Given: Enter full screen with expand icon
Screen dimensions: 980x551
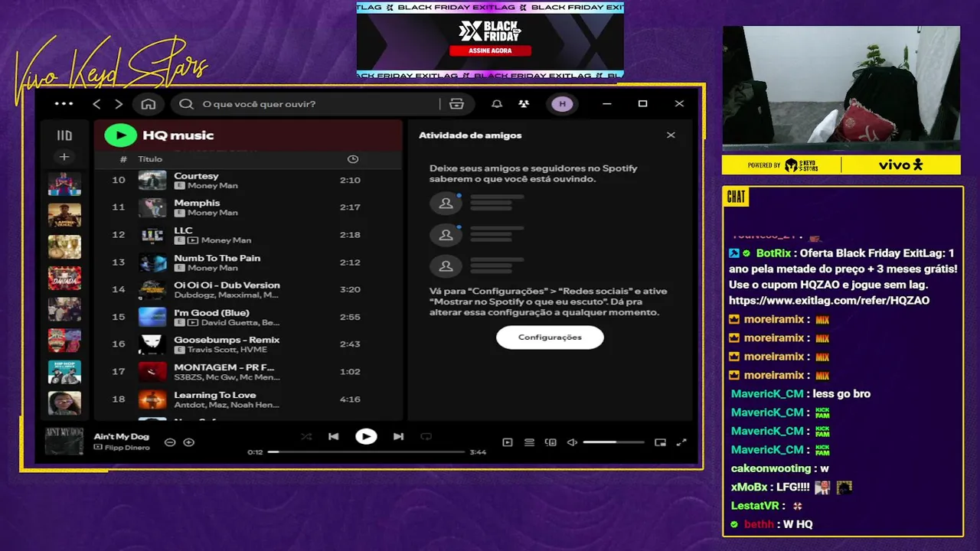Looking at the screenshot, I should (x=681, y=442).
